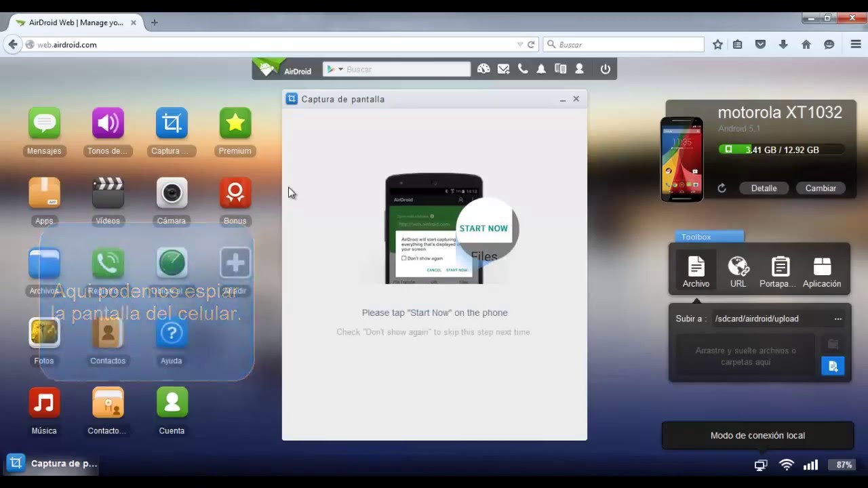Screen dimensions: 868x488
Task: Click the phone call icon in AirDroid toolbar
Action: [523, 69]
